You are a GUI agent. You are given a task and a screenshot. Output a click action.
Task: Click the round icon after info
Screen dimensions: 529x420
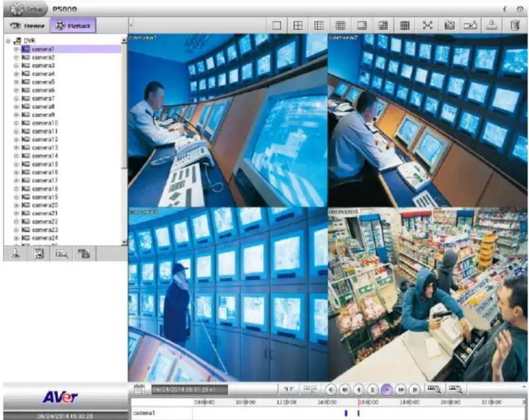[x=520, y=10]
